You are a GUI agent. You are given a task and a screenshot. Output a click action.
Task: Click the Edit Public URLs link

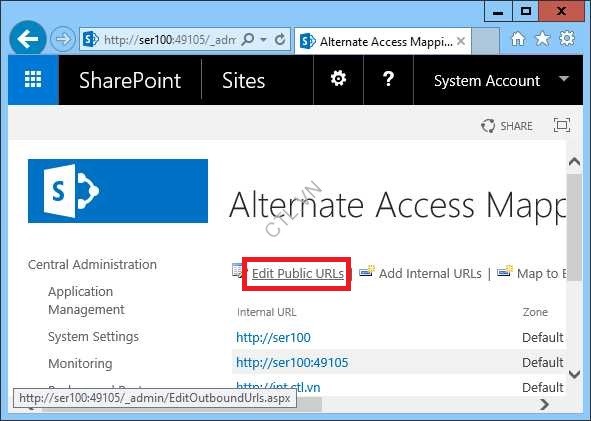(298, 274)
